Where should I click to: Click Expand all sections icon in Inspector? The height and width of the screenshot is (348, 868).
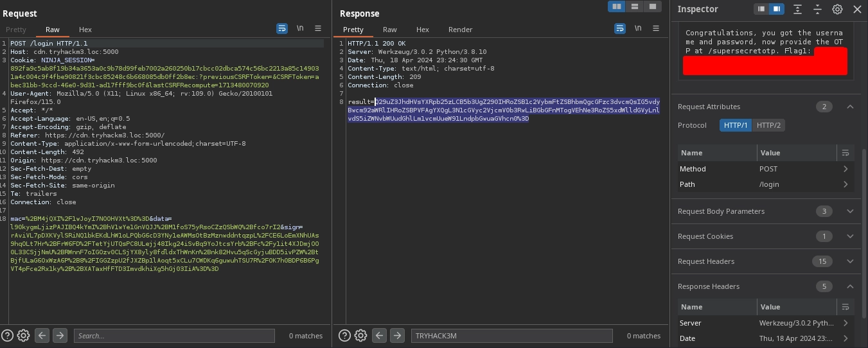[797, 9]
